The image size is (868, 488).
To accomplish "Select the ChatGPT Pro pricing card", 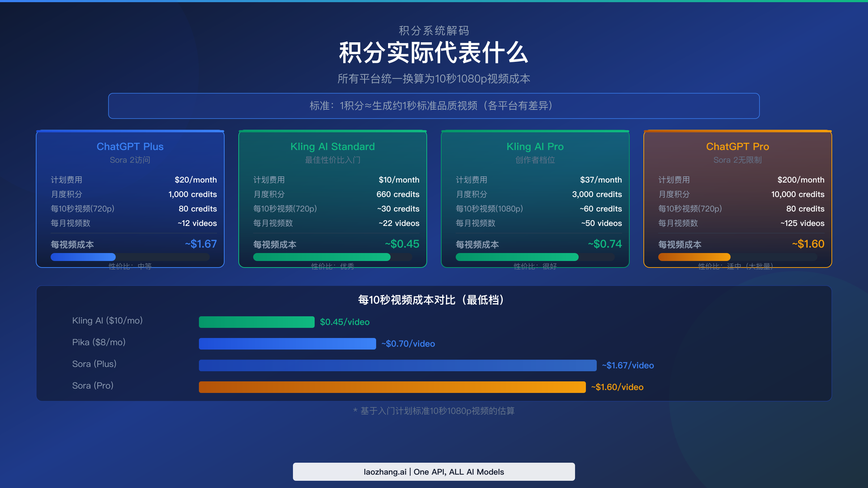I will tap(738, 199).
